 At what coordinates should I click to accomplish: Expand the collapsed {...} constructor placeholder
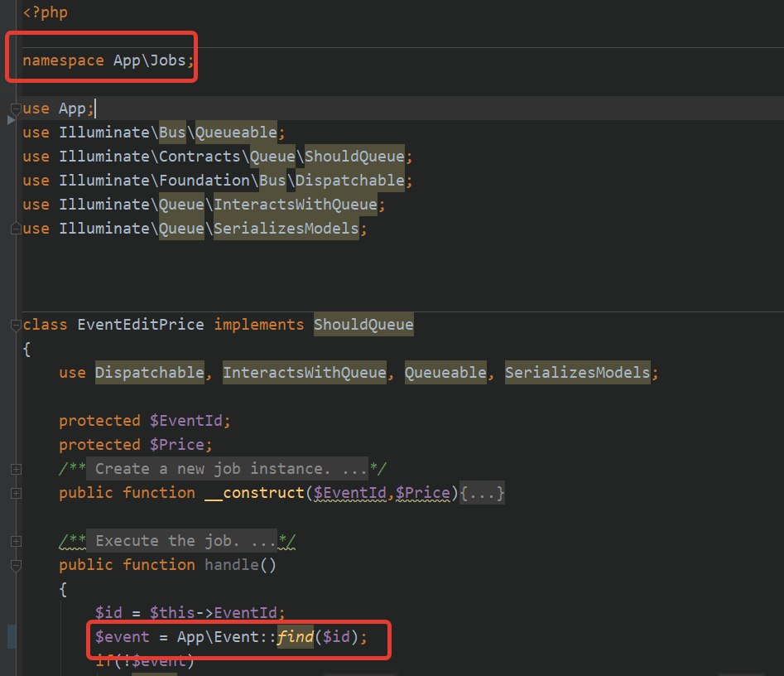tap(482, 494)
